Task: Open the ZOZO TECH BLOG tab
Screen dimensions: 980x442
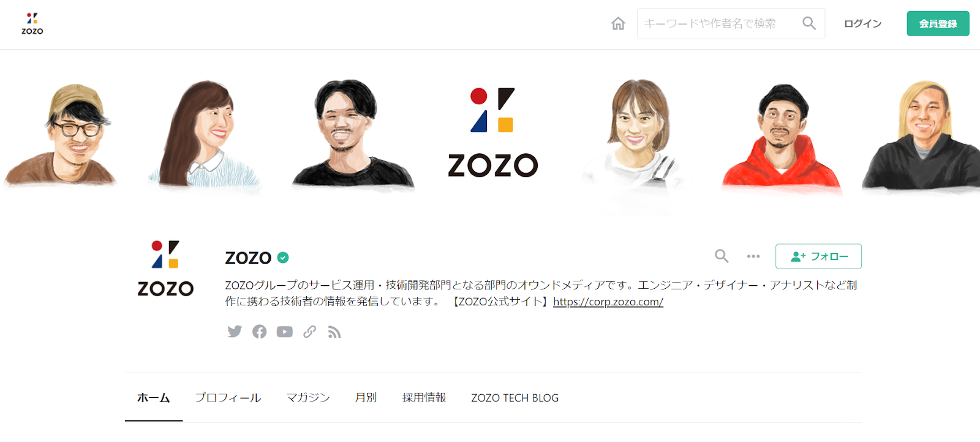Action: click(x=515, y=398)
